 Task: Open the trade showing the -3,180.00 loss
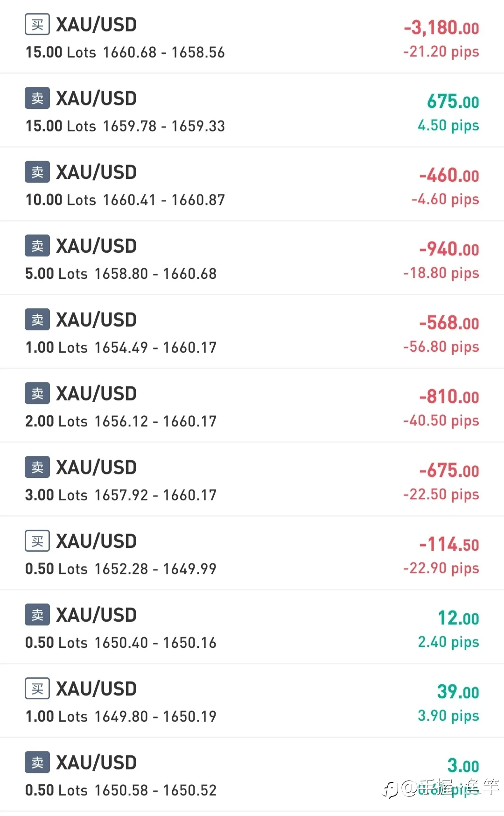click(252, 37)
